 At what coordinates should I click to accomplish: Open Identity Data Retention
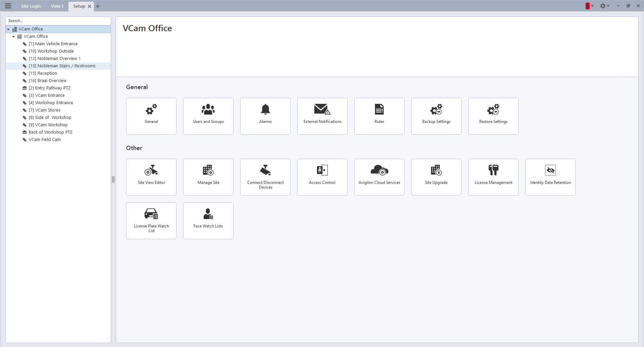point(550,177)
